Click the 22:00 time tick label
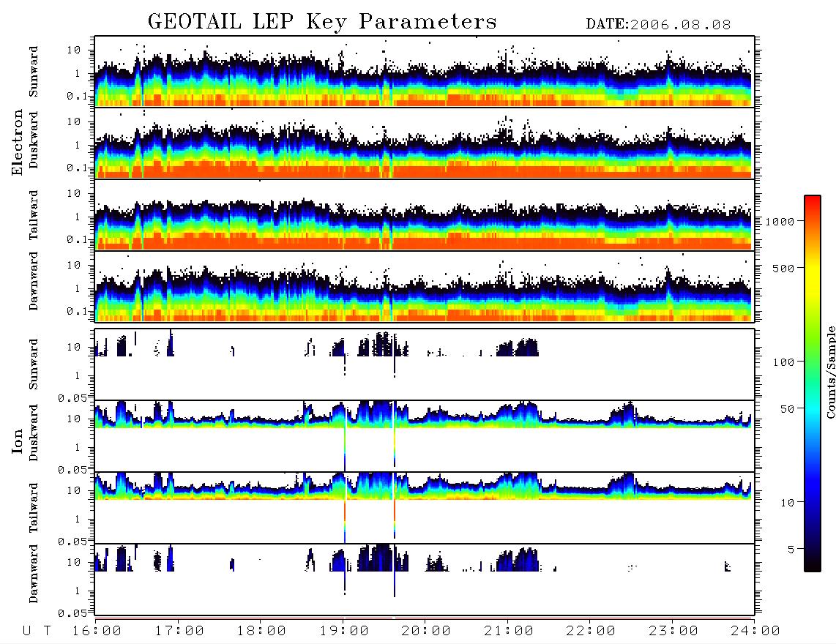The height and width of the screenshot is (644, 836). pos(591,632)
